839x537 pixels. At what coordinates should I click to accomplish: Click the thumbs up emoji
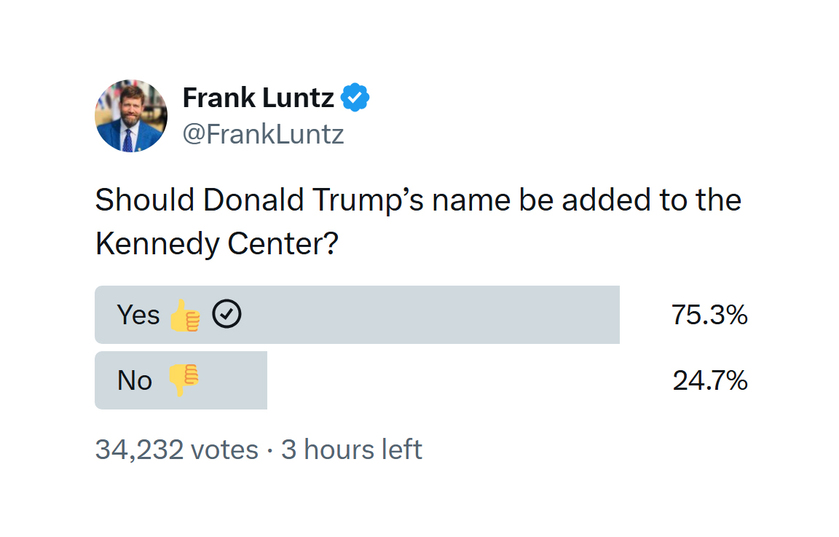pos(185,316)
